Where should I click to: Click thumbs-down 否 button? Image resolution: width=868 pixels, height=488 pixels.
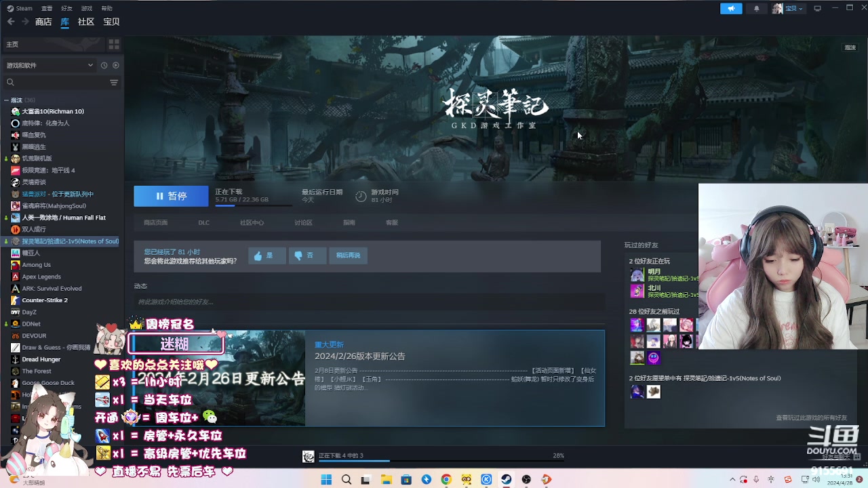click(x=307, y=256)
